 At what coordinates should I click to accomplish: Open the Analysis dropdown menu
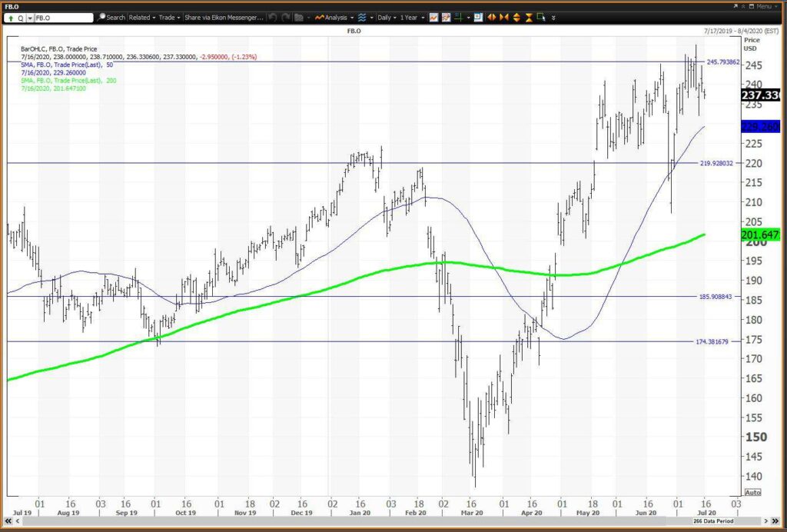pos(334,18)
